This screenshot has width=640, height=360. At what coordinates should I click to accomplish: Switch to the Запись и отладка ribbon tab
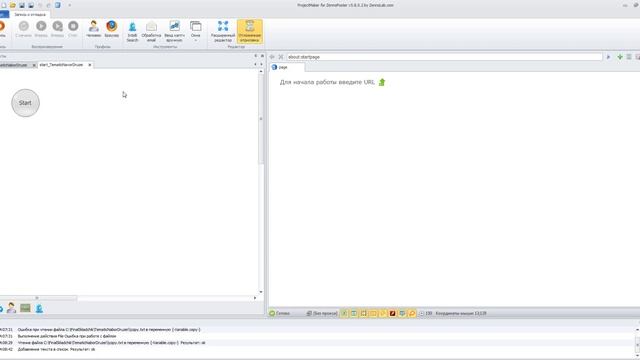click(x=30, y=14)
